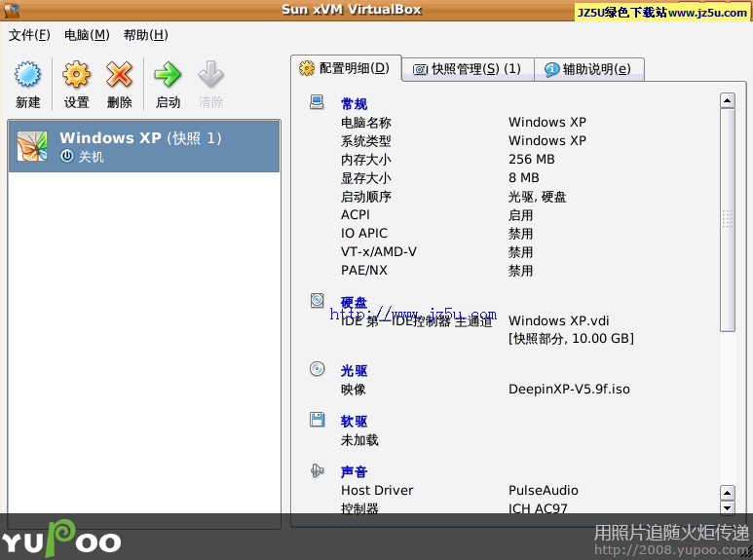Click the greyed 清除 (Discard) arrow icon

[210, 74]
